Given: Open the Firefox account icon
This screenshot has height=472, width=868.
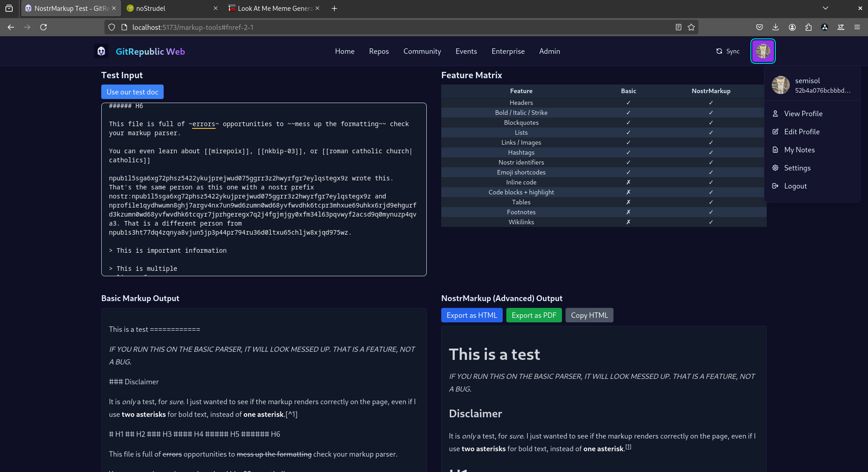Looking at the screenshot, I should [792, 27].
